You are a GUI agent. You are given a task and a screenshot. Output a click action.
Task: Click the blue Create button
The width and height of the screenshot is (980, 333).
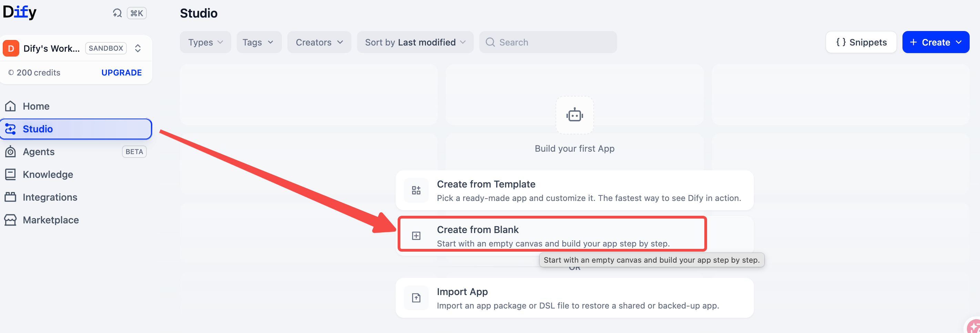tap(936, 42)
